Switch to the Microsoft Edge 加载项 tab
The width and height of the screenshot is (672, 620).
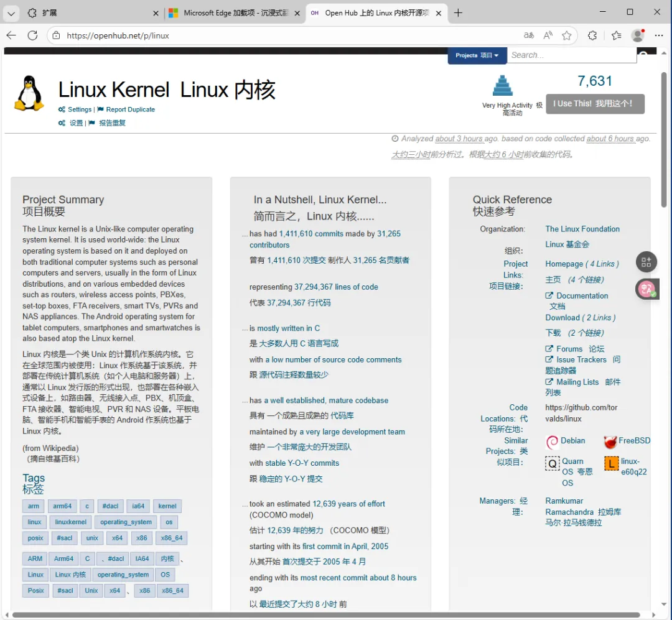coord(235,13)
